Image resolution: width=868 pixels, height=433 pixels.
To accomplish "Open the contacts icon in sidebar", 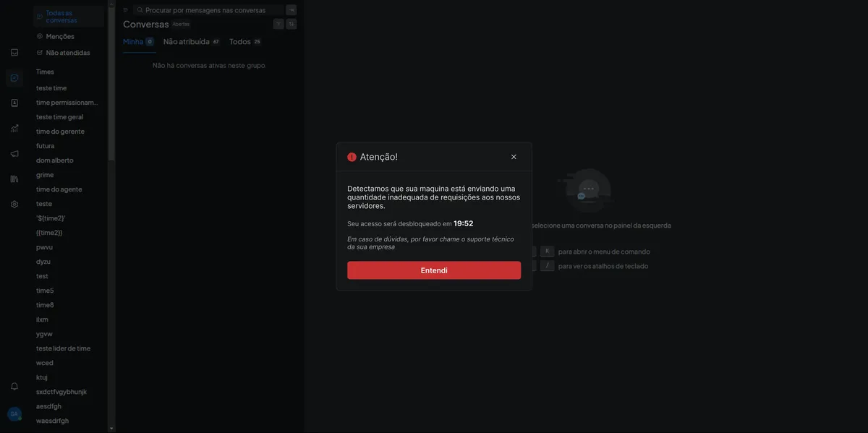I will [14, 103].
